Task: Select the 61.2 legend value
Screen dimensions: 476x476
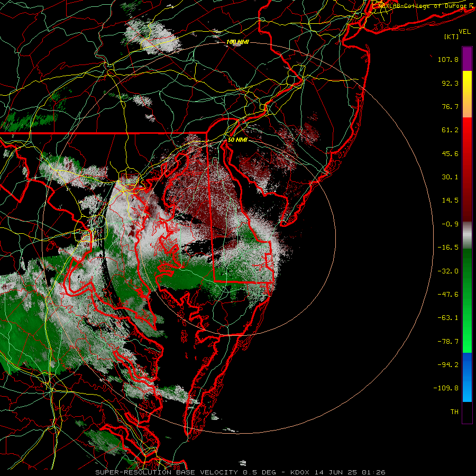Action: [450, 130]
